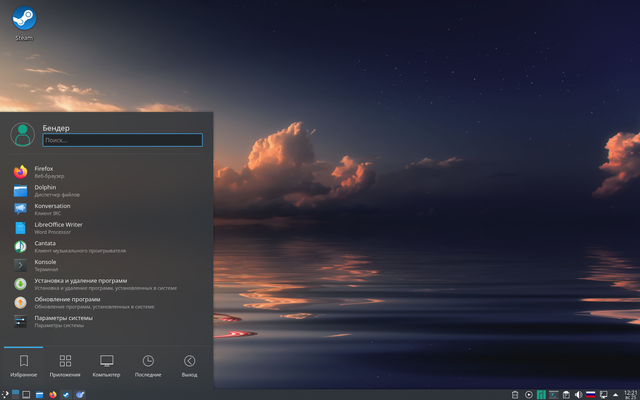Open the media player tray icon
This screenshot has height=400, width=640.
529,395
